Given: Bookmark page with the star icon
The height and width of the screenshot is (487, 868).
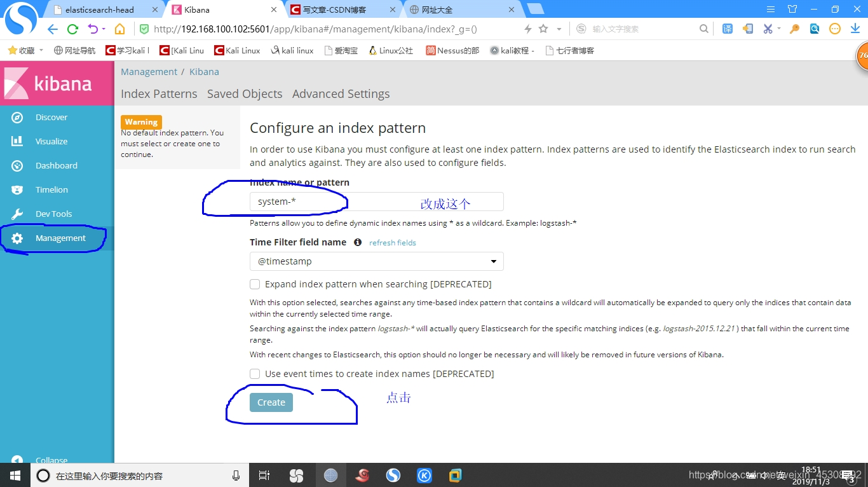Looking at the screenshot, I should 543,29.
